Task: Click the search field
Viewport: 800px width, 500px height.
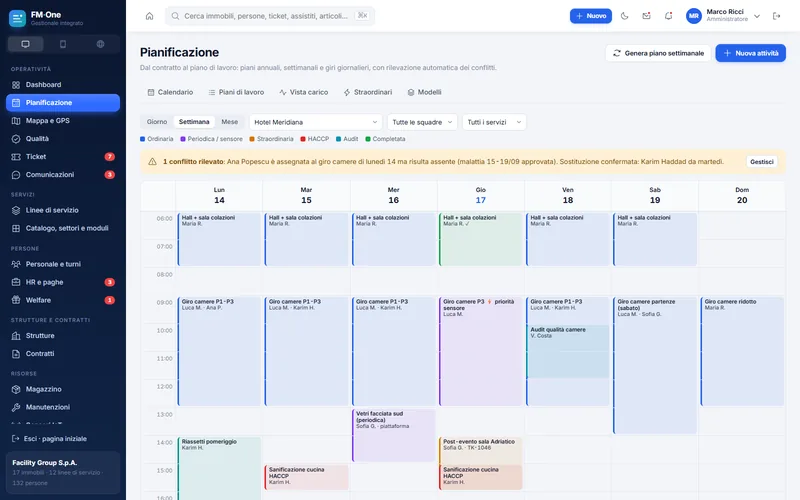Action: coord(269,16)
